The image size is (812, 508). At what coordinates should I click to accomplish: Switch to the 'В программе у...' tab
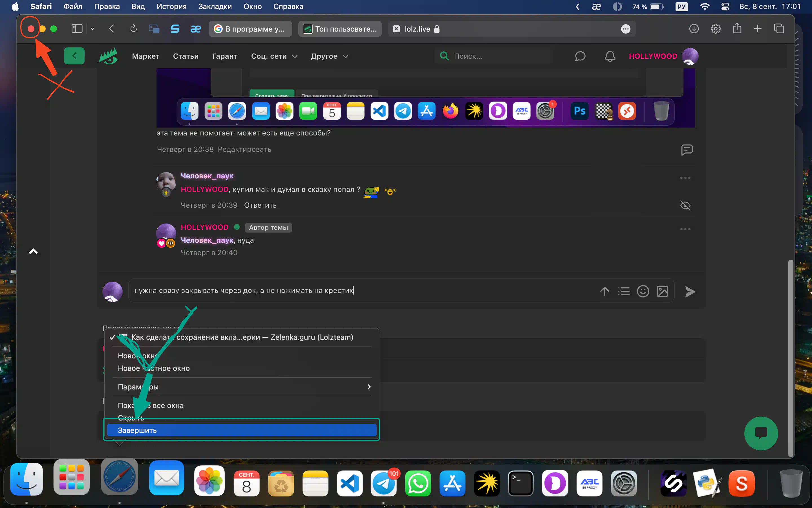250,29
